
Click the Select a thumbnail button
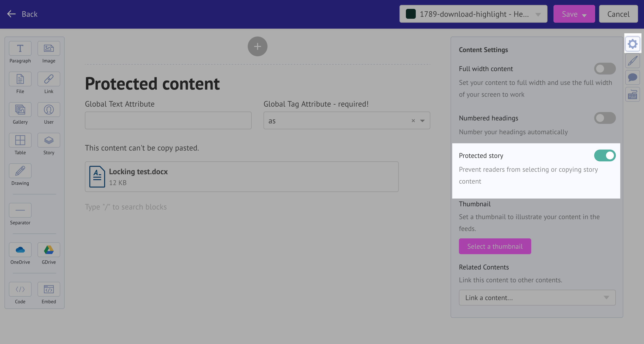pos(495,246)
